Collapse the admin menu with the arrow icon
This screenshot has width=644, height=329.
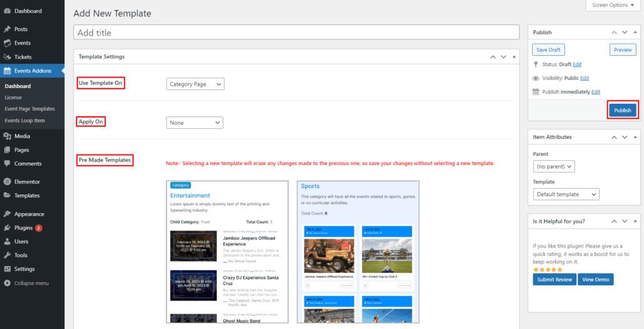point(7,283)
